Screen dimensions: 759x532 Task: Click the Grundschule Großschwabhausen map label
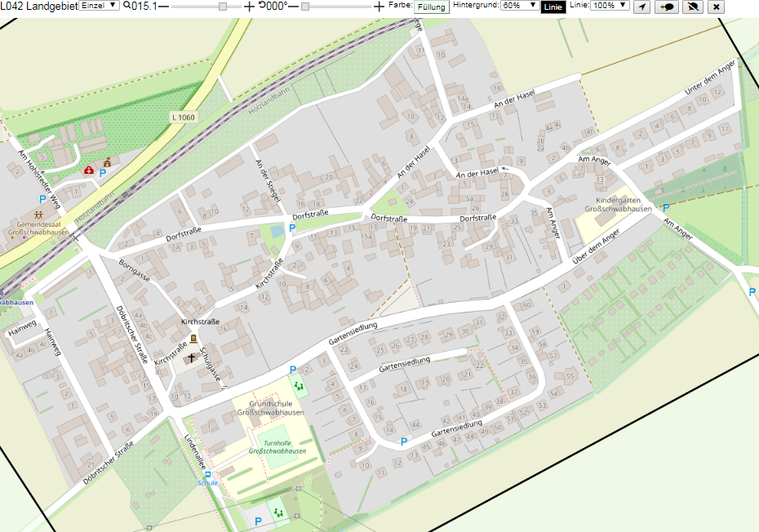point(271,408)
